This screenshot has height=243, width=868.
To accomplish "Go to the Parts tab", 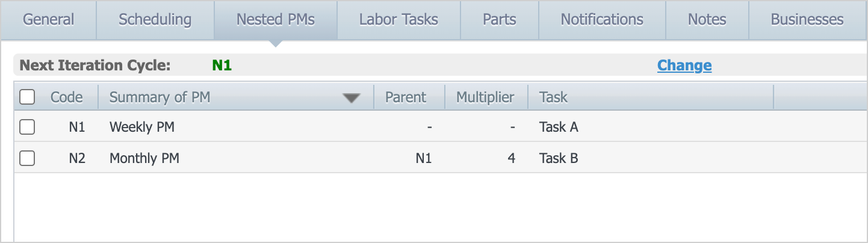I will (x=499, y=20).
